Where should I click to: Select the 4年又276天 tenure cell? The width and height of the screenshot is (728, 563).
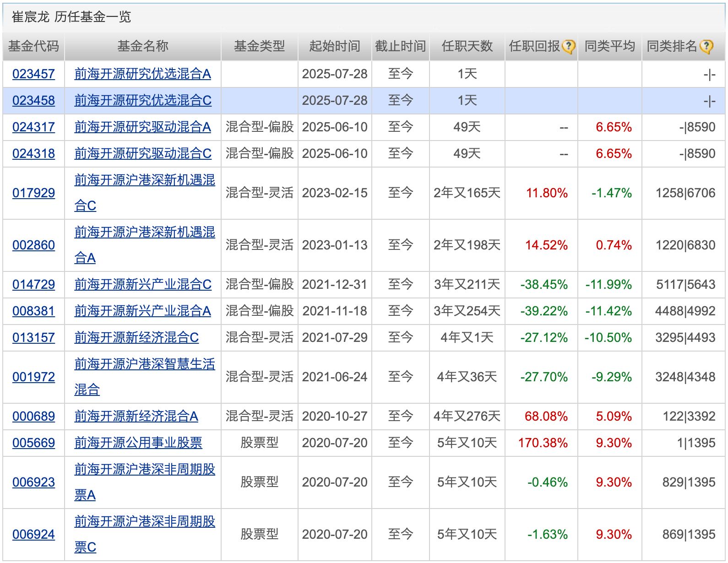click(x=467, y=416)
